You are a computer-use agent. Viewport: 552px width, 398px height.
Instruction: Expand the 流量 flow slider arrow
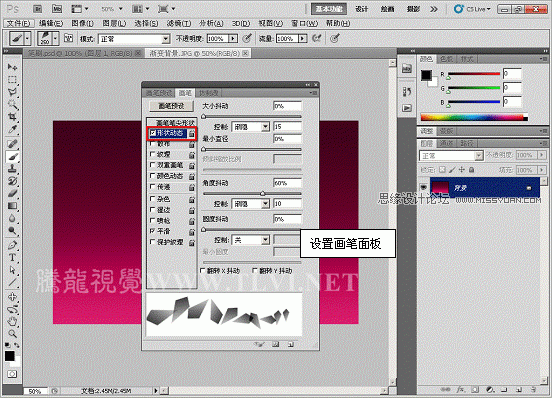click(302, 38)
